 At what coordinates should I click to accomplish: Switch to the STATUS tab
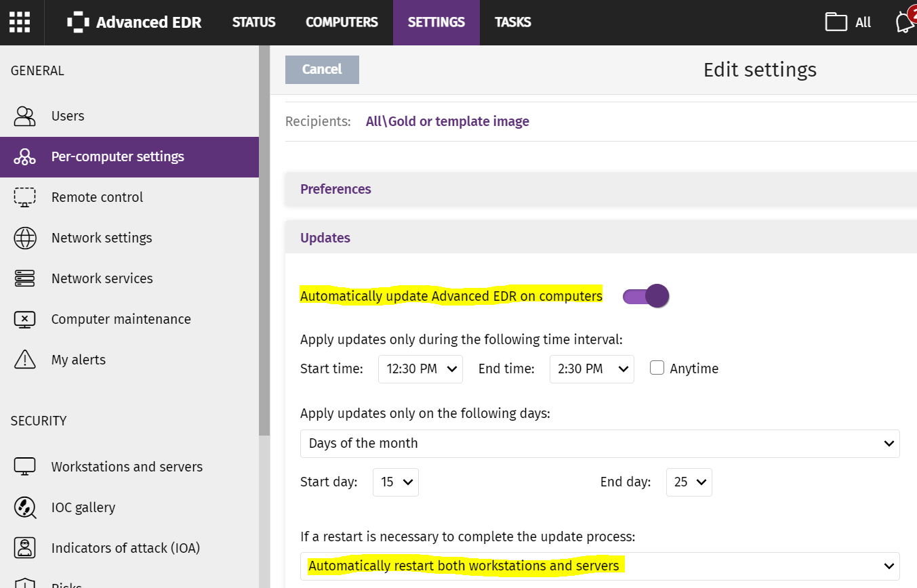253,22
